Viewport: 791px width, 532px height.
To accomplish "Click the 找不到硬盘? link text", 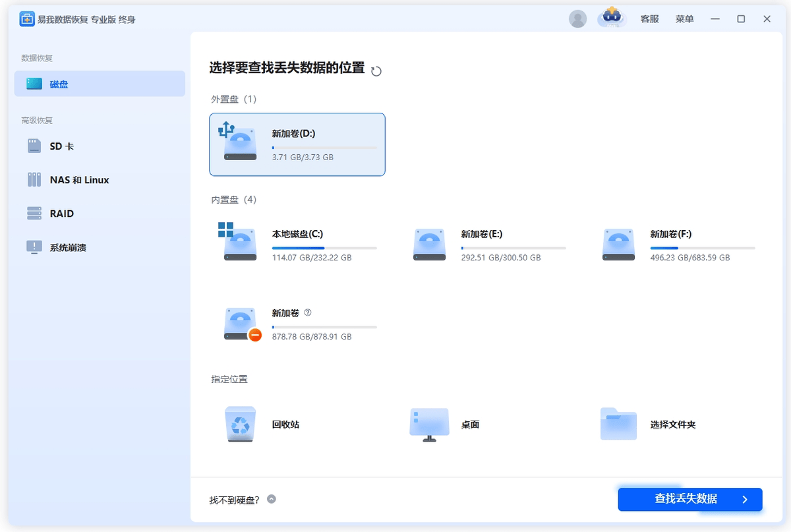I will [235, 500].
